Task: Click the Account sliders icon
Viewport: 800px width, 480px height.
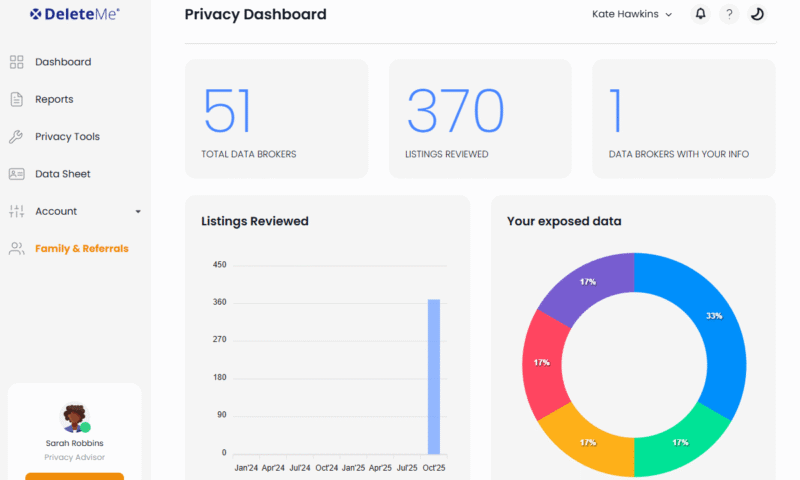Action: pos(16,211)
